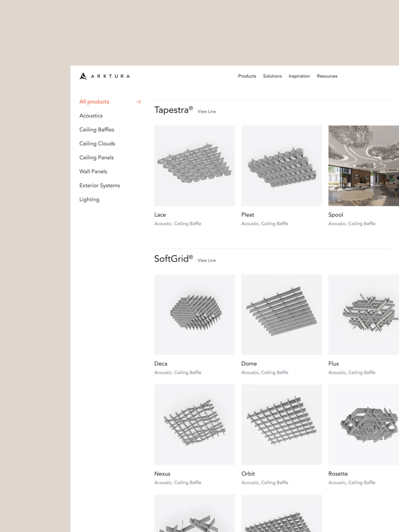Open the Rosette product thumbnail
This screenshot has height=532, width=399.
tap(364, 425)
